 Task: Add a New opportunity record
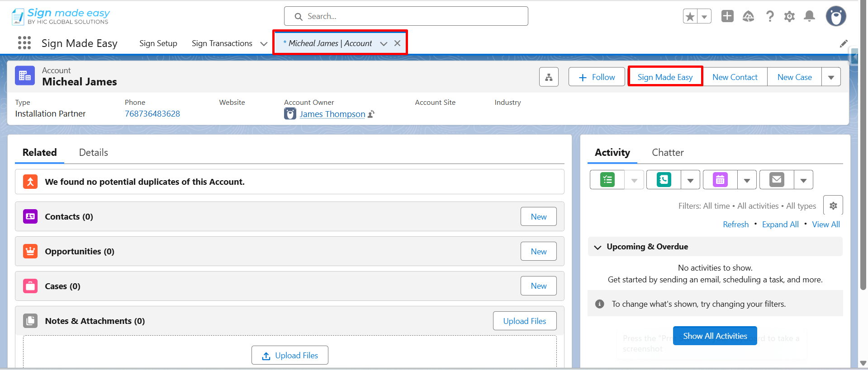click(538, 252)
